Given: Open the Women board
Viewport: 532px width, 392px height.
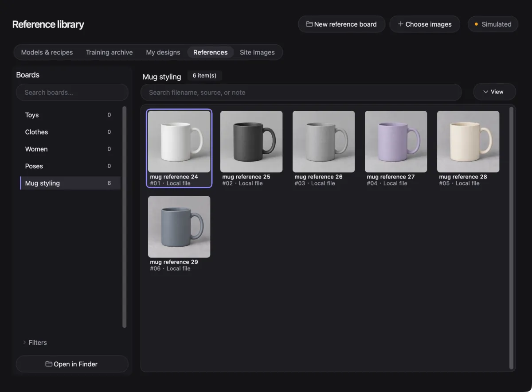Looking at the screenshot, I should (70, 149).
